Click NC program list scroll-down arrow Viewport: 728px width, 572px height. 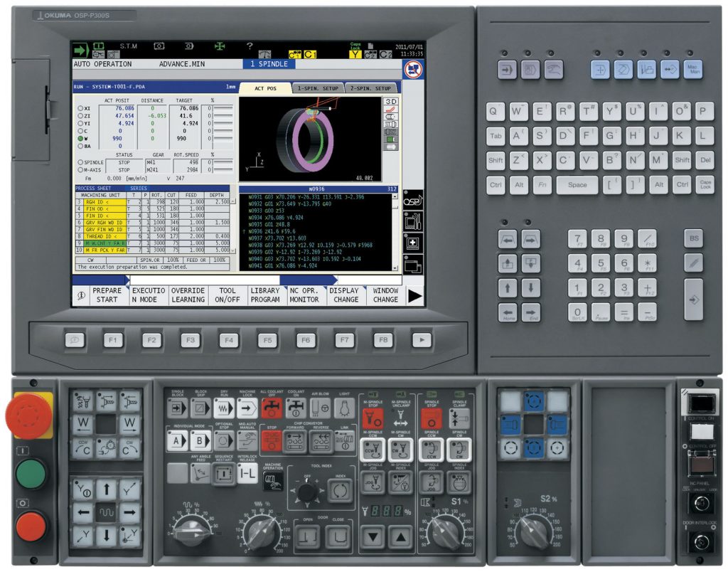pyautogui.click(x=395, y=268)
